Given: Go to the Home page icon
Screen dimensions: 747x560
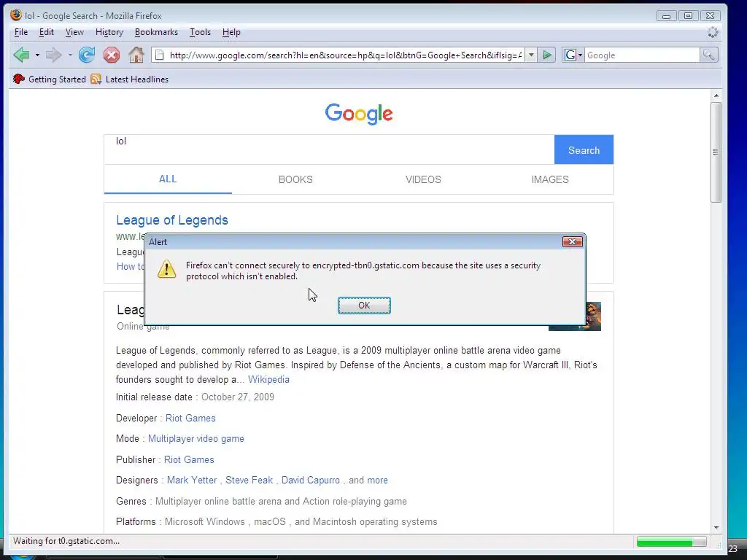Looking at the screenshot, I should coord(136,55).
